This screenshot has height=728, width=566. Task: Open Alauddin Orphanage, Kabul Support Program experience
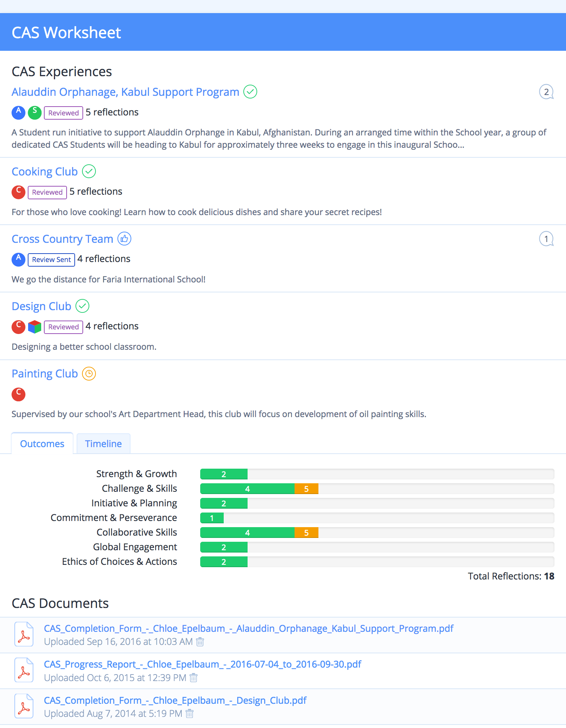(x=126, y=92)
